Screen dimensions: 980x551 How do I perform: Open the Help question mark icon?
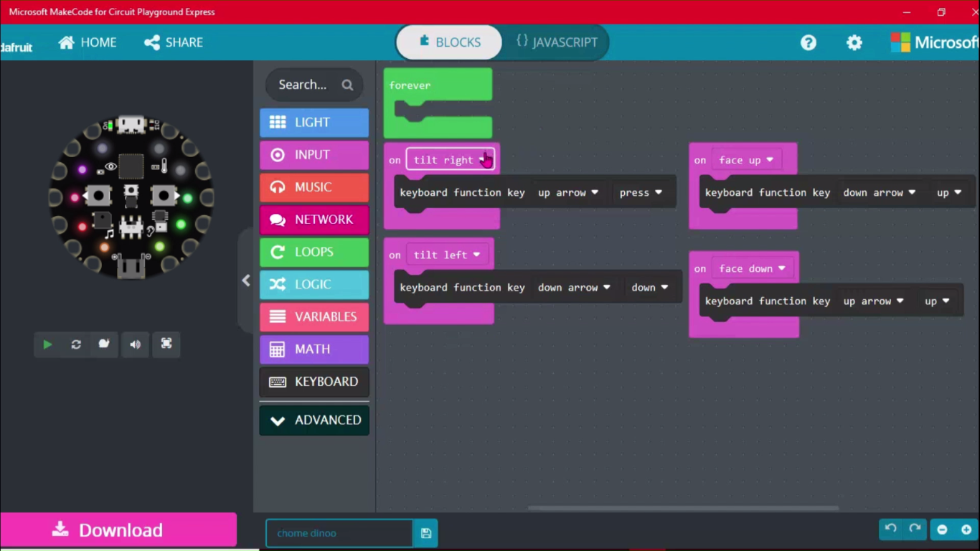tap(809, 42)
